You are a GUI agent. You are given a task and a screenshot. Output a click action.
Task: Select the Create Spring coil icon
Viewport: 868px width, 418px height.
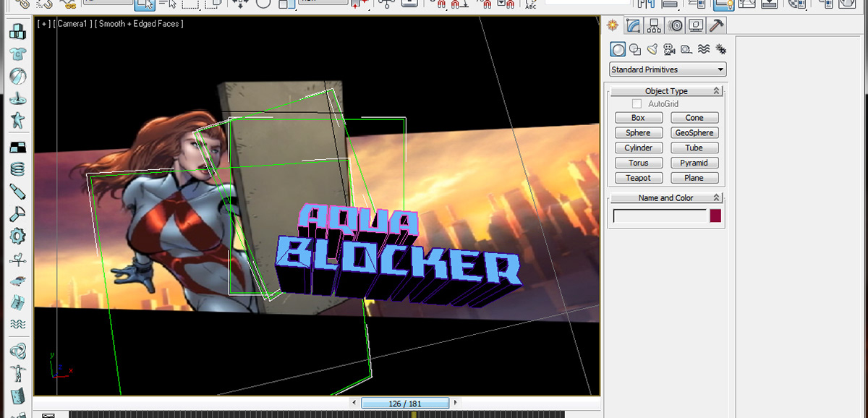17,170
